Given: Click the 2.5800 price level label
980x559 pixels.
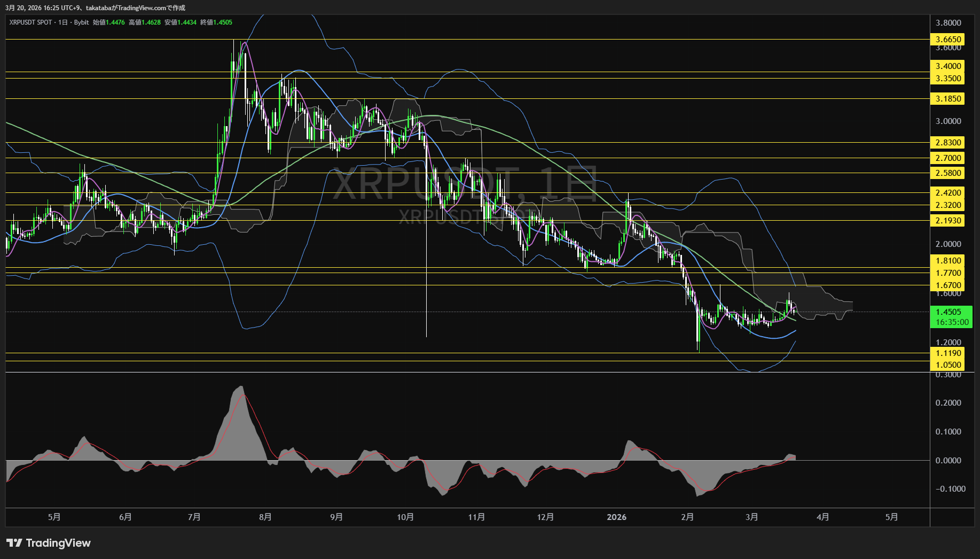Looking at the screenshot, I should (x=948, y=173).
